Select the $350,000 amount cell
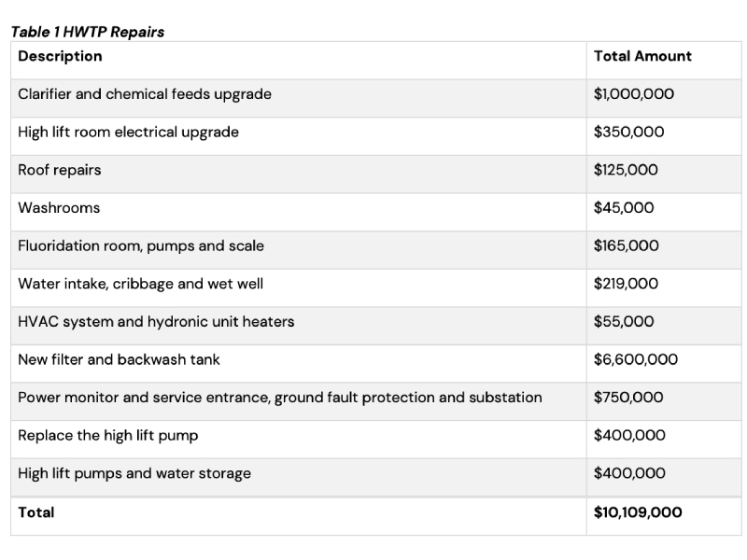 coord(628,133)
